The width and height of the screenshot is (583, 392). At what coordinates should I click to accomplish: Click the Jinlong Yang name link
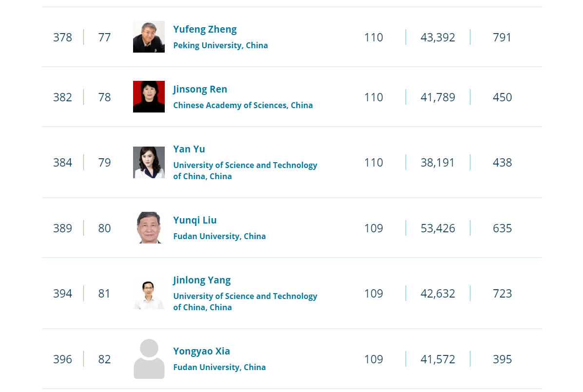(x=202, y=280)
